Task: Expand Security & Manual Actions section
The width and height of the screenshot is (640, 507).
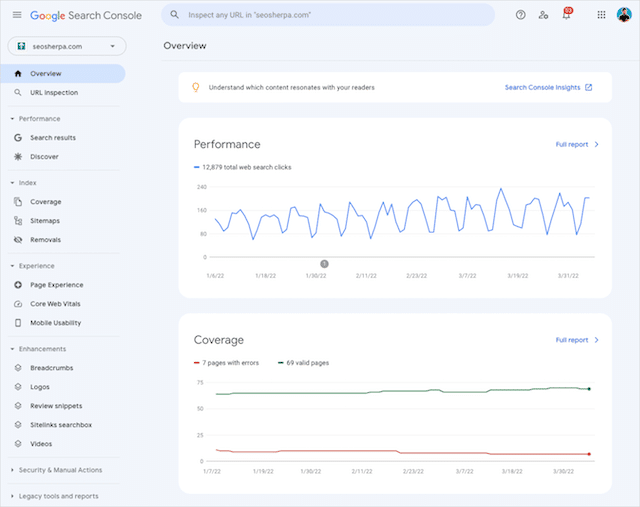Action: [x=12, y=470]
